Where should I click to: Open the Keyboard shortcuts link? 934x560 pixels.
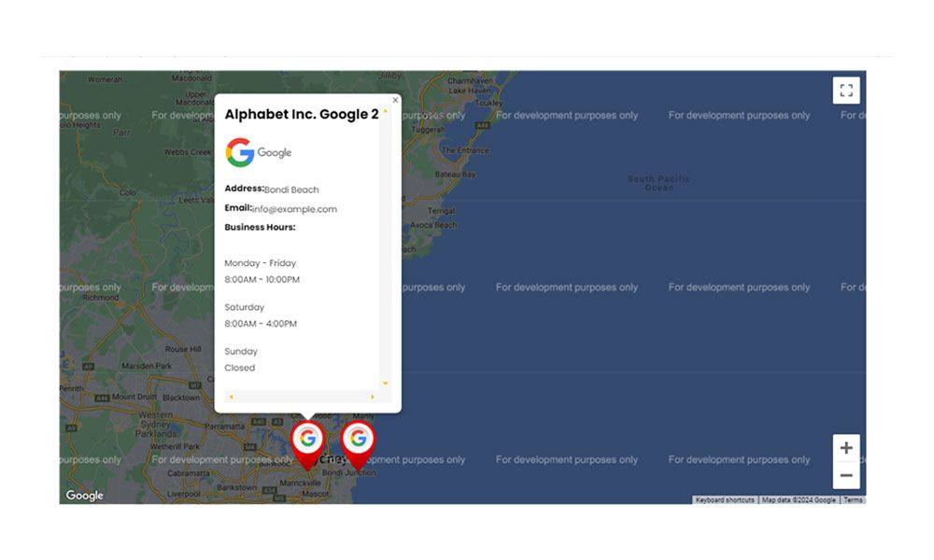(724, 500)
